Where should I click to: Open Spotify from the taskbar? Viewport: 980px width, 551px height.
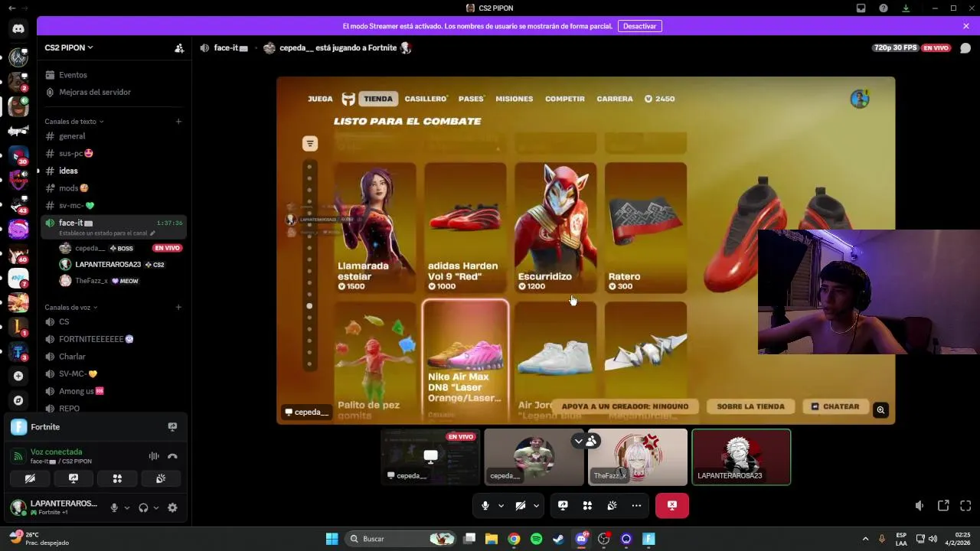point(536,539)
